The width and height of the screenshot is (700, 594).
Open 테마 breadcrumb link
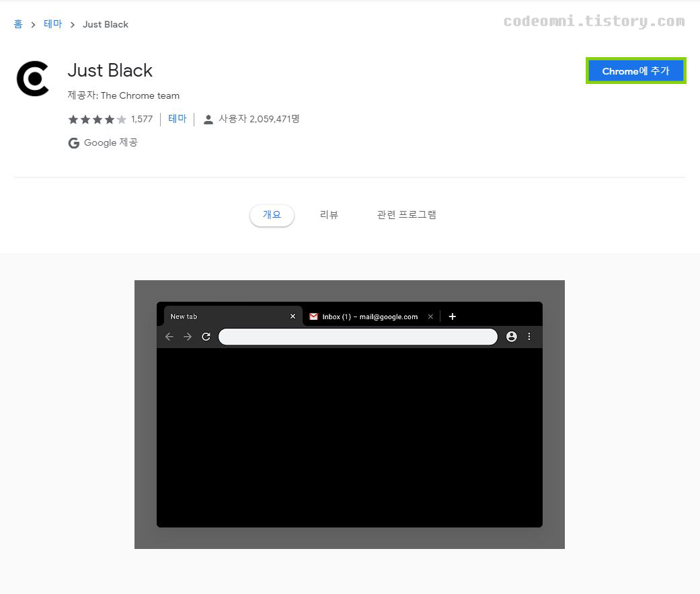(x=52, y=24)
